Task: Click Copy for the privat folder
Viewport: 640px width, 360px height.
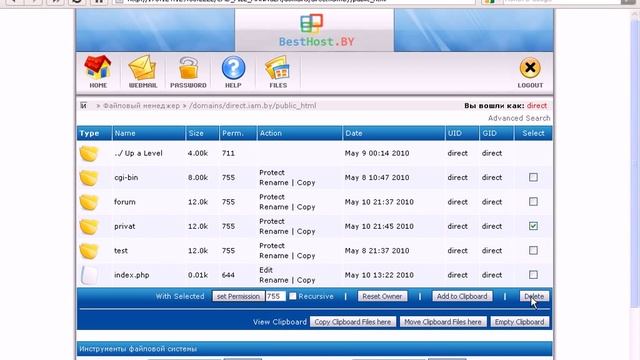Action: [x=306, y=231]
